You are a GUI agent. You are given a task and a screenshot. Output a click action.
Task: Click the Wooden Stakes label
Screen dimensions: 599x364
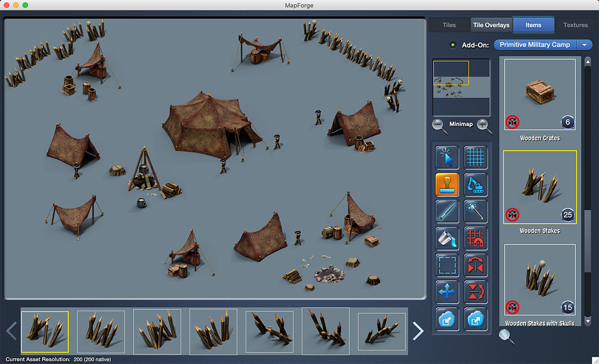[x=540, y=231]
